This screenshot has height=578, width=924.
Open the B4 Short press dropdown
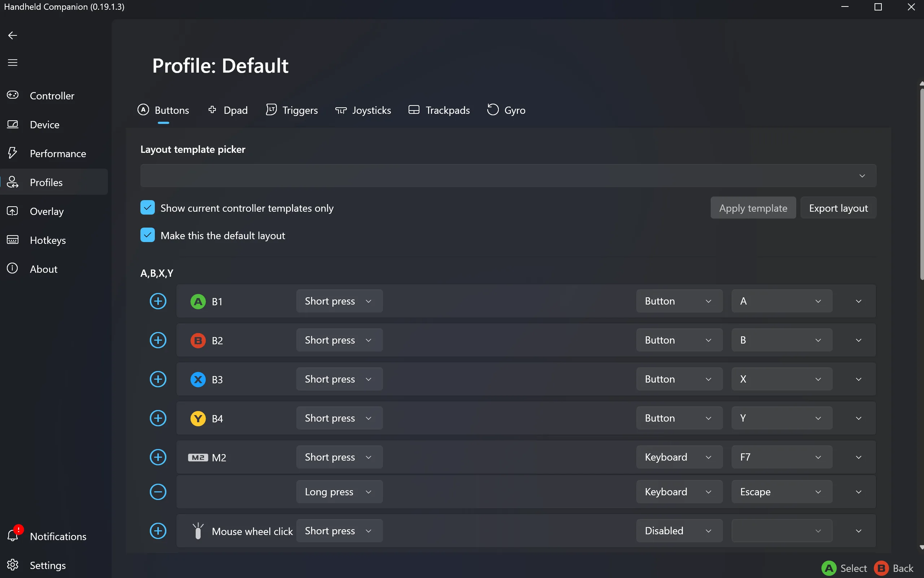click(x=339, y=418)
